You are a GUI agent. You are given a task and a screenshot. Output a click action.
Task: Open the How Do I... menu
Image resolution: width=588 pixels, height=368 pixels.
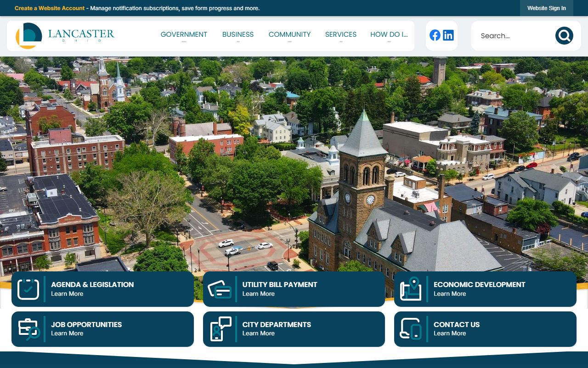tap(389, 34)
